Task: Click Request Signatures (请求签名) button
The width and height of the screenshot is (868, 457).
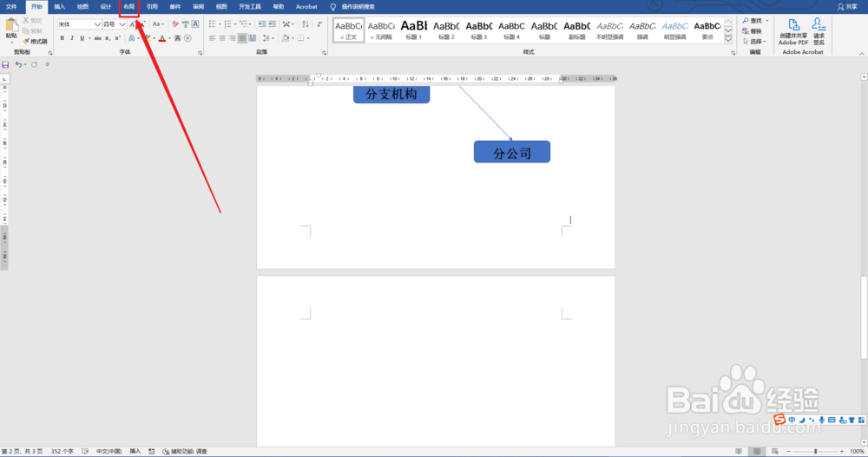Action: click(819, 31)
